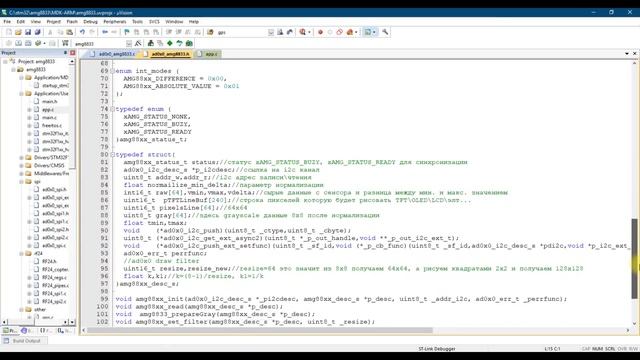Screen dimensions: 640x360
Task: Open Manage Project Items icon
Action: pos(151,43)
